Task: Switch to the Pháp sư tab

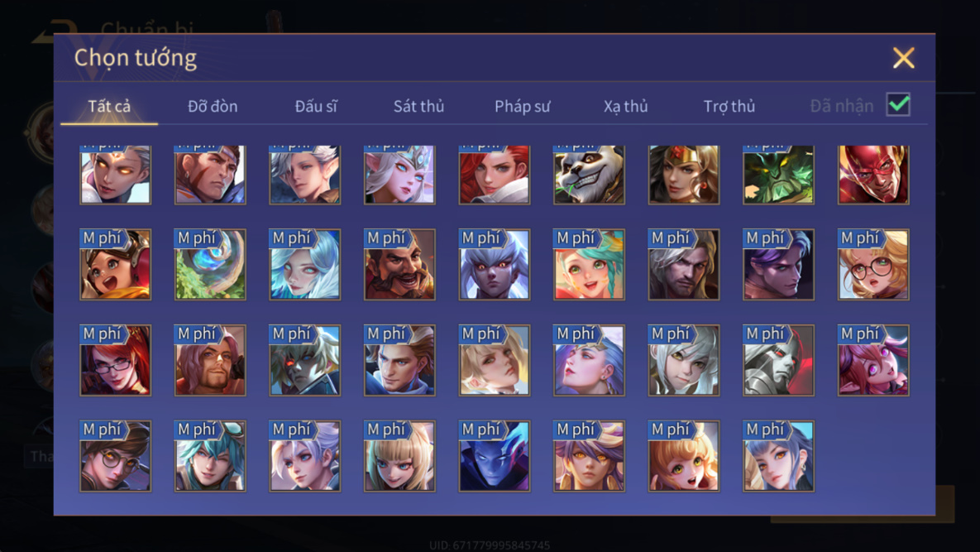Action: pyautogui.click(x=523, y=106)
